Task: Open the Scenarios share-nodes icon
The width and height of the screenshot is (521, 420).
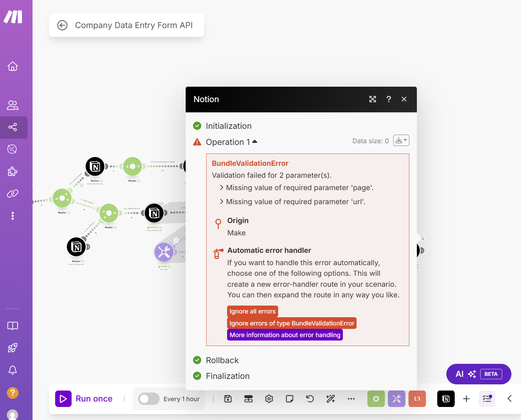Action: click(x=13, y=127)
